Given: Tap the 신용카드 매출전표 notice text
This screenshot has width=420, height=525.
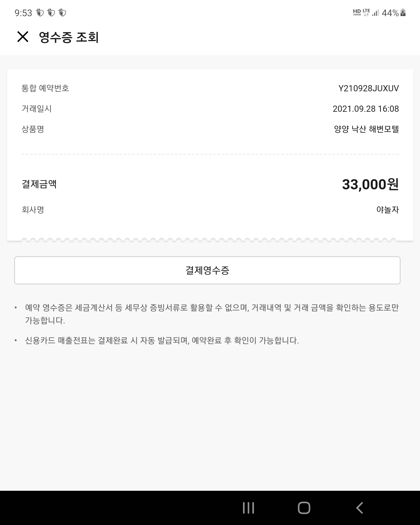Looking at the screenshot, I should click(162, 340).
